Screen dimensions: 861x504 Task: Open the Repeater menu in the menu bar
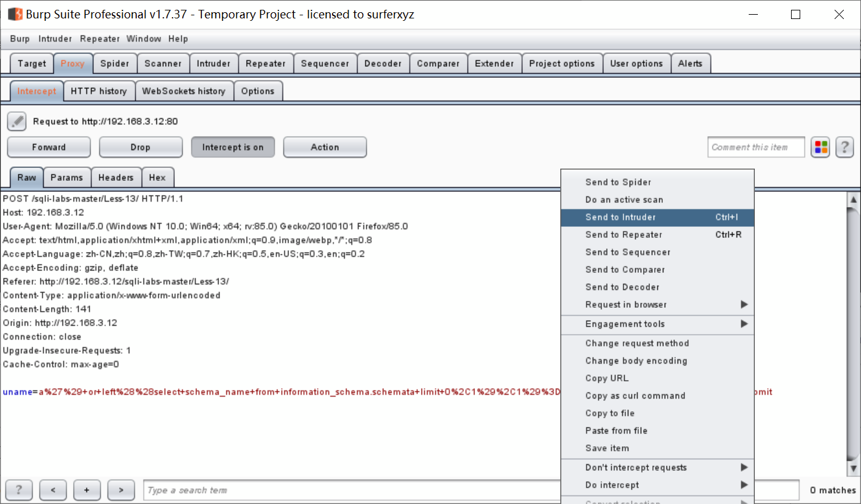[x=100, y=39]
